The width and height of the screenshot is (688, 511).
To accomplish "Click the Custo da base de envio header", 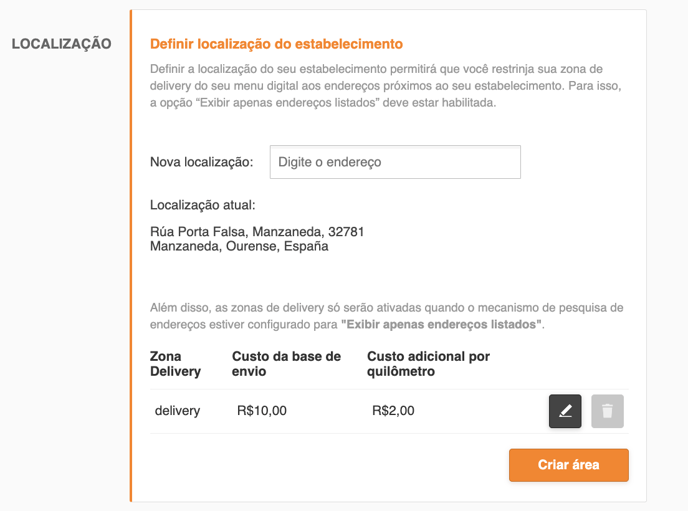I will click(286, 364).
